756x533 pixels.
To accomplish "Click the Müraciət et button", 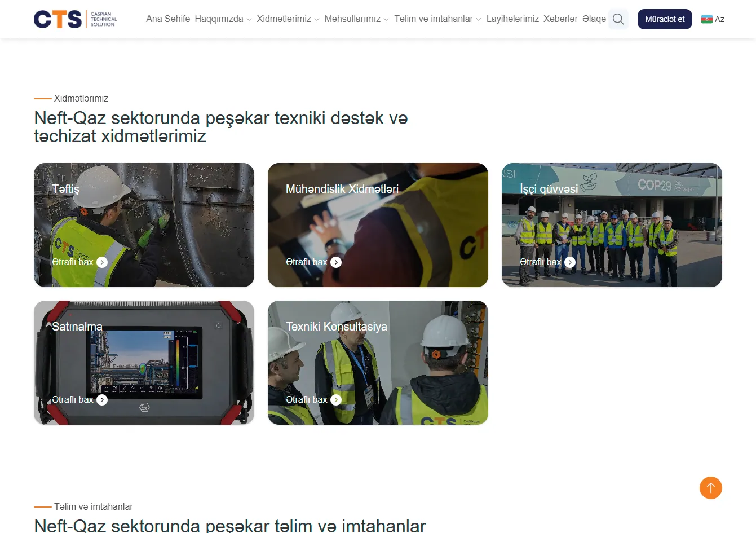I will click(x=665, y=19).
